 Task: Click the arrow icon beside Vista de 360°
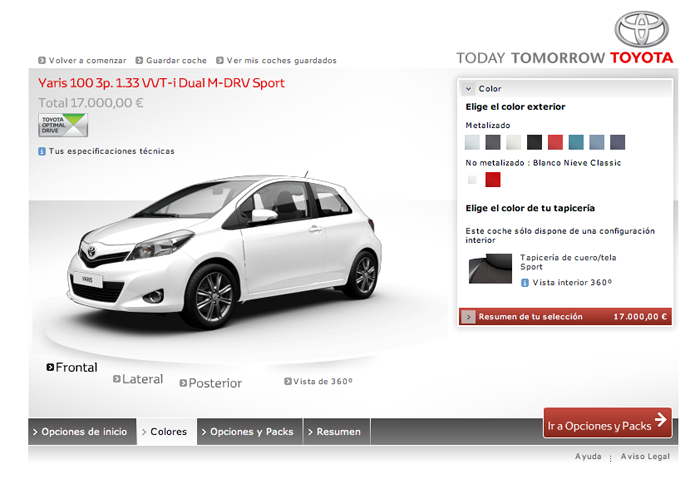[x=288, y=381]
